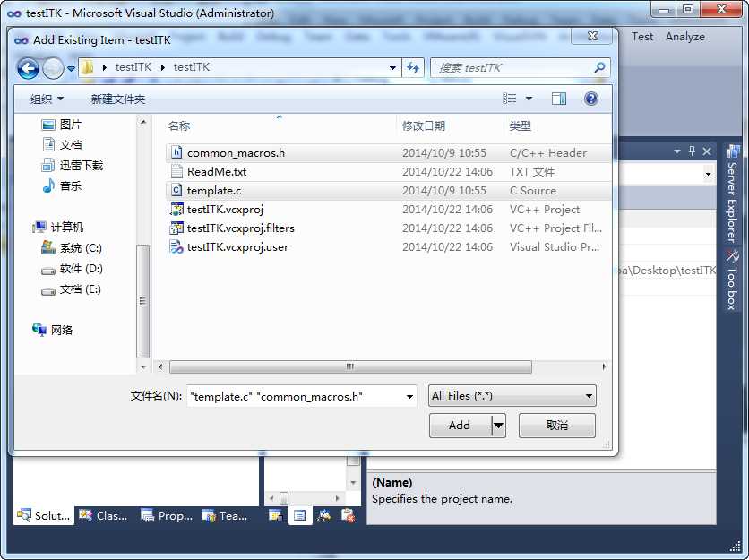Click the Add button
The image size is (749, 560).
(x=460, y=426)
